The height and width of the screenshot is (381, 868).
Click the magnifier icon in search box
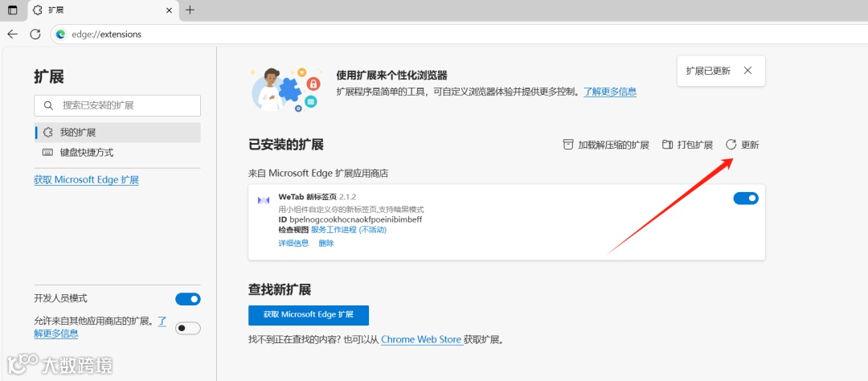pyautogui.click(x=49, y=105)
